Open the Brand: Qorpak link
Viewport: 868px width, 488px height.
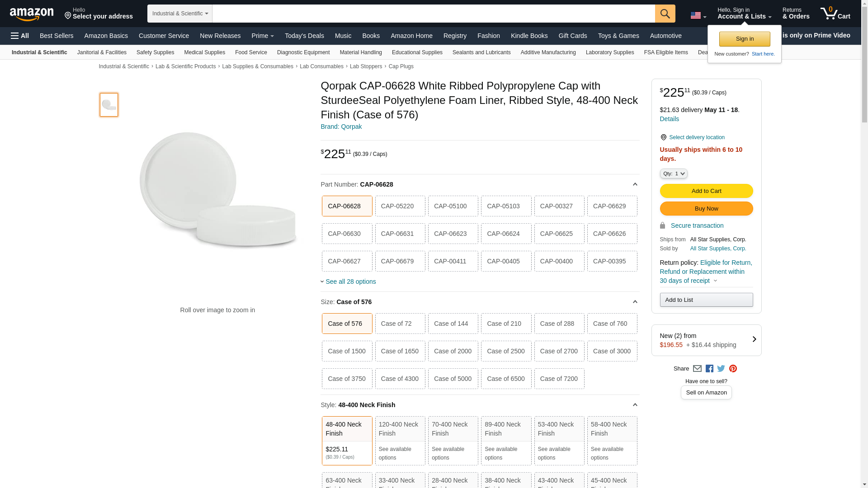pyautogui.click(x=341, y=127)
